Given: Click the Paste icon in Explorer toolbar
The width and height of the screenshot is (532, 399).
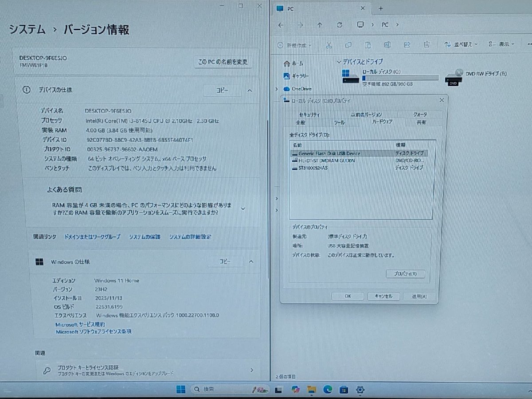Looking at the screenshot, I should click(x=368, y=45).
